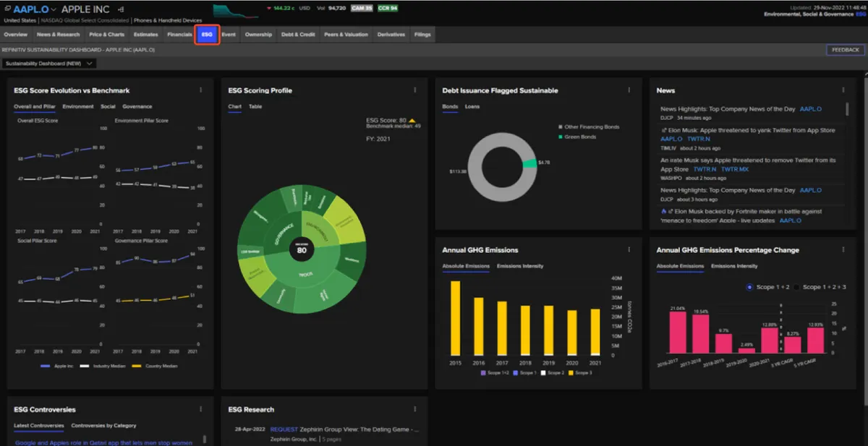This screenshot has width=868, height=446.
Task: Switch score evolution to Governance sub-tab
Action: click(137, 106)
